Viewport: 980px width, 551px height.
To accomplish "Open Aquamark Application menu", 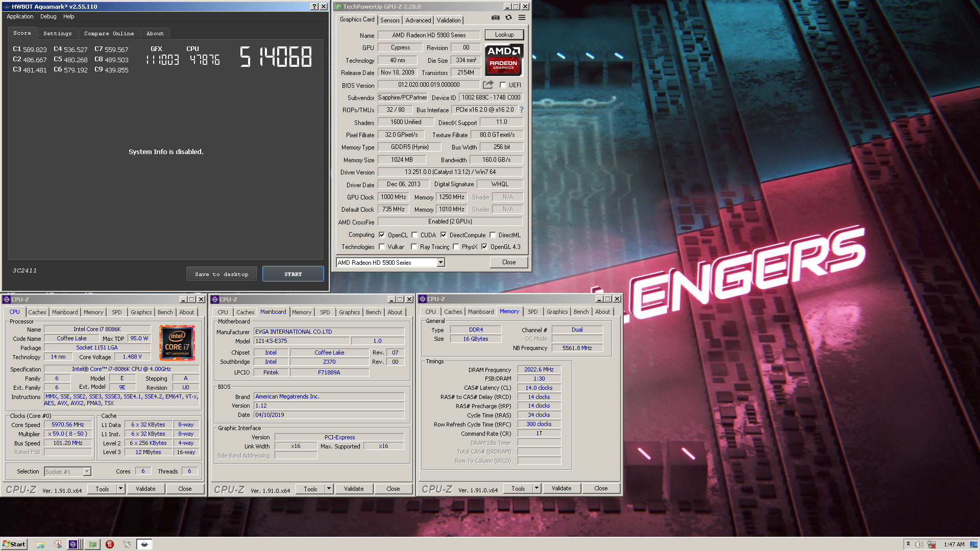I will tap(20, 16).
